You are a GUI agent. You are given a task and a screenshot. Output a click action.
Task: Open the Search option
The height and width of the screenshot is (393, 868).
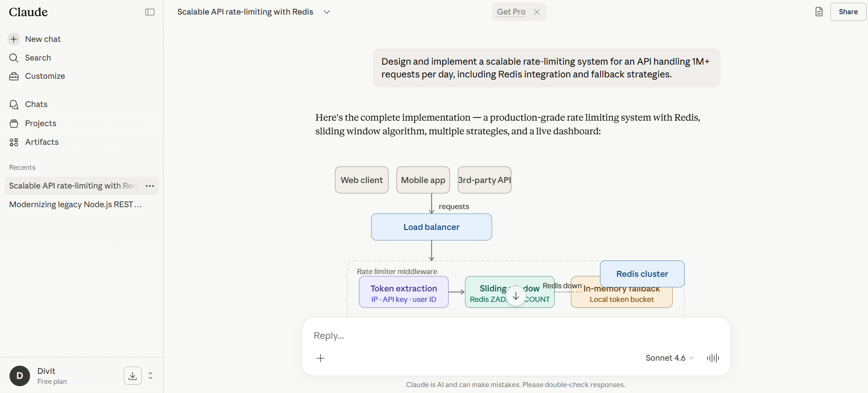pos(38,58)
